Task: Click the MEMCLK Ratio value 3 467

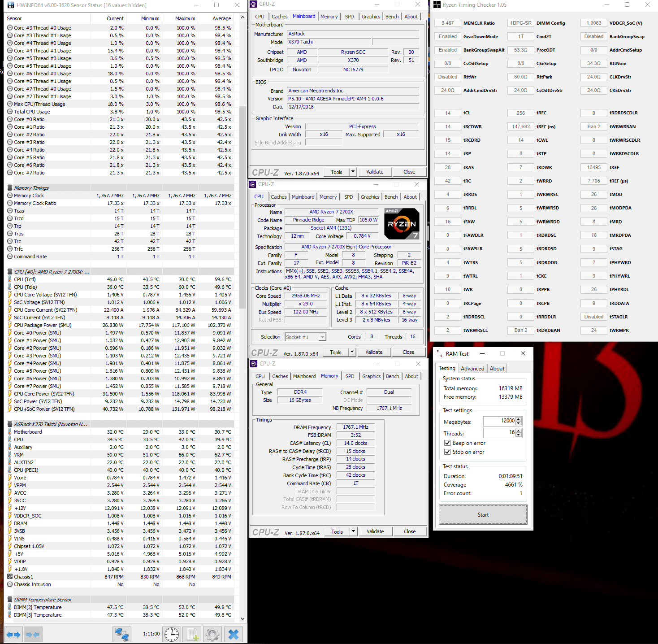Action: coord(448,23)
